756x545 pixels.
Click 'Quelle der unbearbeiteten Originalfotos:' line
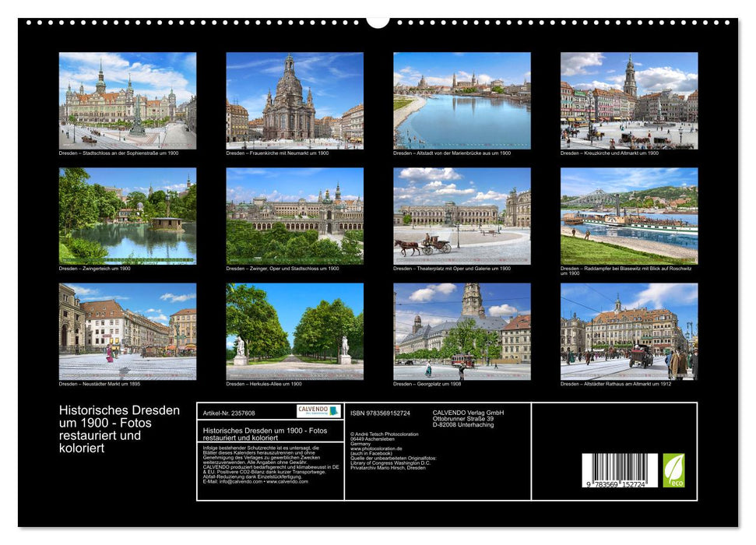[393, 458]
